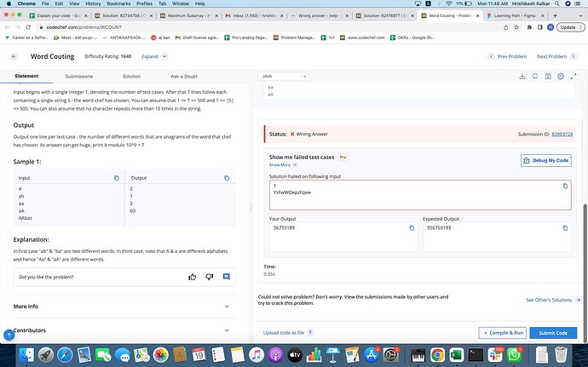588x367 pixels.
Task: Open WhatsApp from the dock
Action: tap(514, 354)
